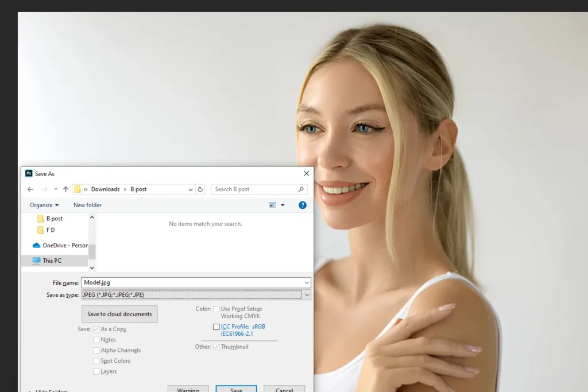588x392 pixels.
Task: Select the B post folder in the tree
Action: click(55, 219)
